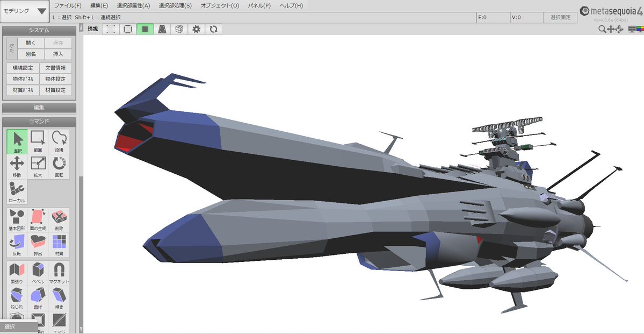Select the 回転 rotate tool

coord(59,167)
